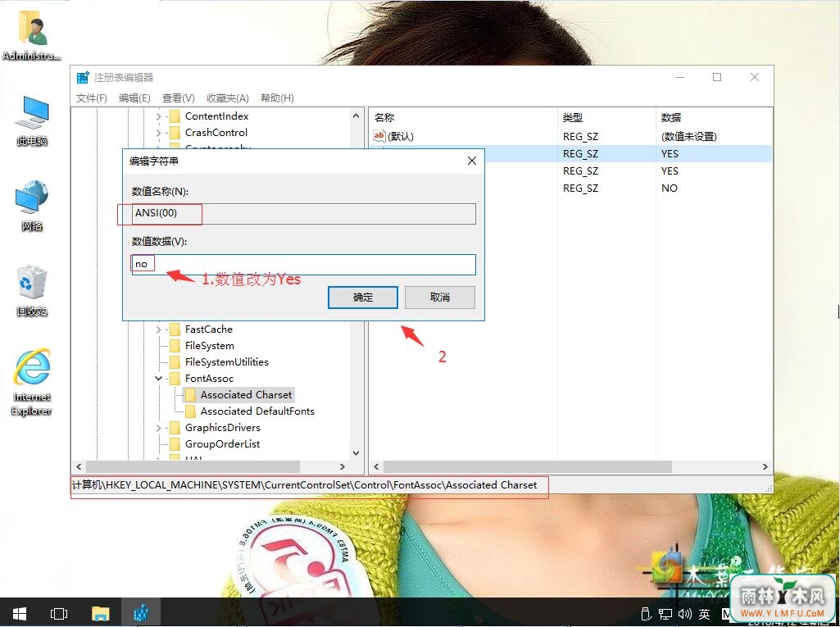The height and width of the screenshot is (627, 840).
Task: Click values pane left scroll arrow
Action: [376, 467]
